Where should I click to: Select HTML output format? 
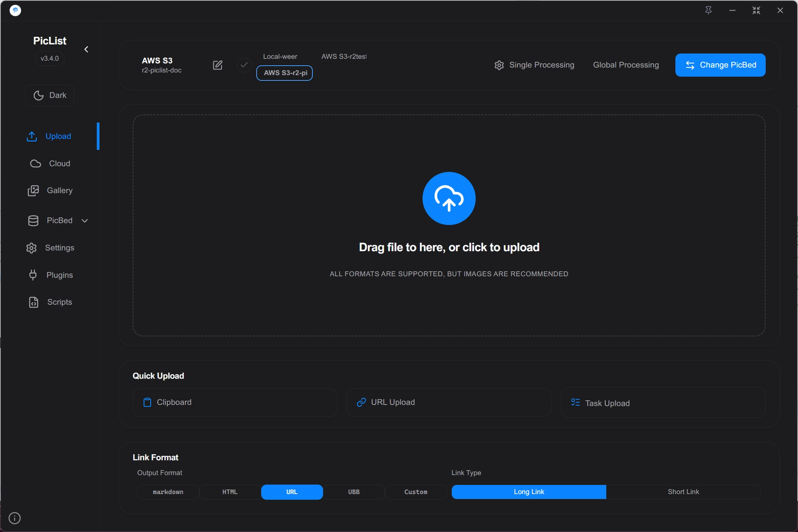[230, 492]
